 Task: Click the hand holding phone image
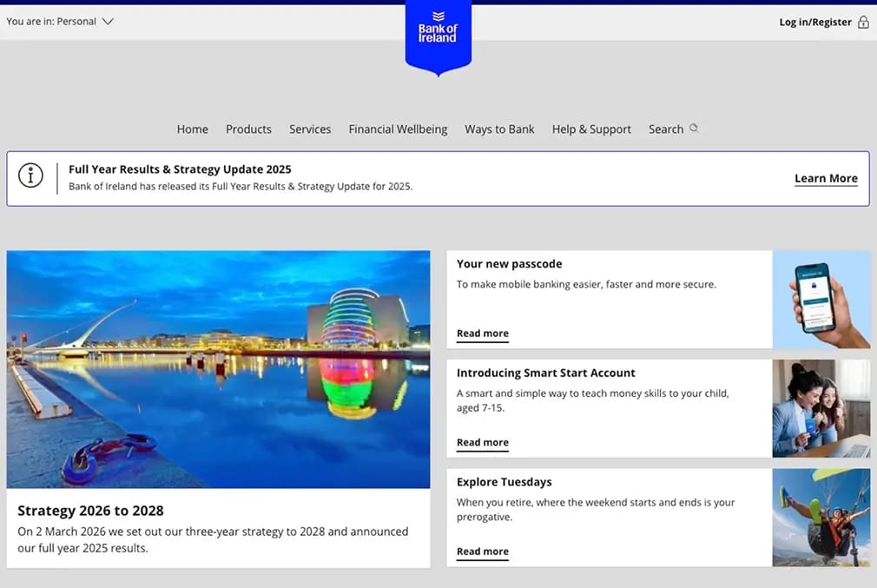coord(821,300)
